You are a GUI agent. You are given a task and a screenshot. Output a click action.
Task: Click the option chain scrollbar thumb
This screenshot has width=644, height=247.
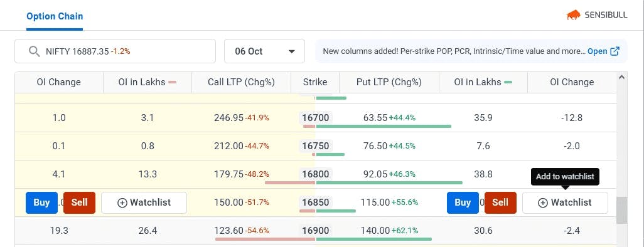tap(622, 209)
